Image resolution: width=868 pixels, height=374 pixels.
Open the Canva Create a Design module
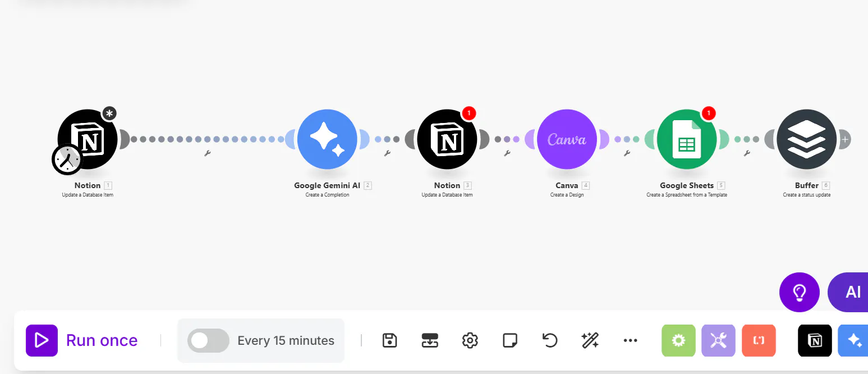[567, 139]
